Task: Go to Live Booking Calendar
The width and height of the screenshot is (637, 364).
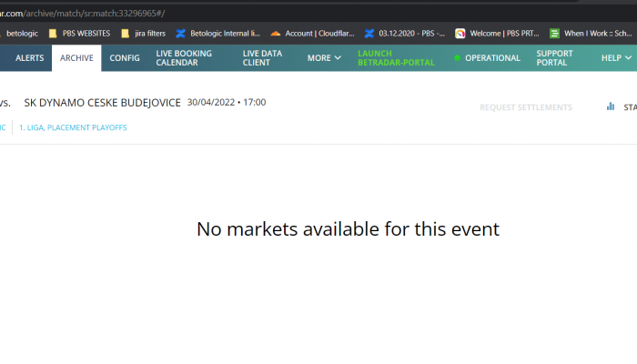Action: click(184, 58)
